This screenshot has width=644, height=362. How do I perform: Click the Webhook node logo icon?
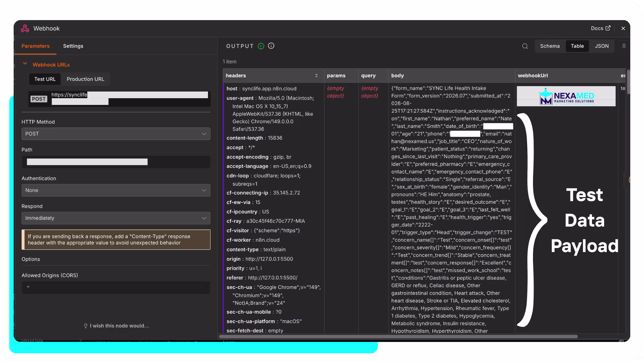25,28
